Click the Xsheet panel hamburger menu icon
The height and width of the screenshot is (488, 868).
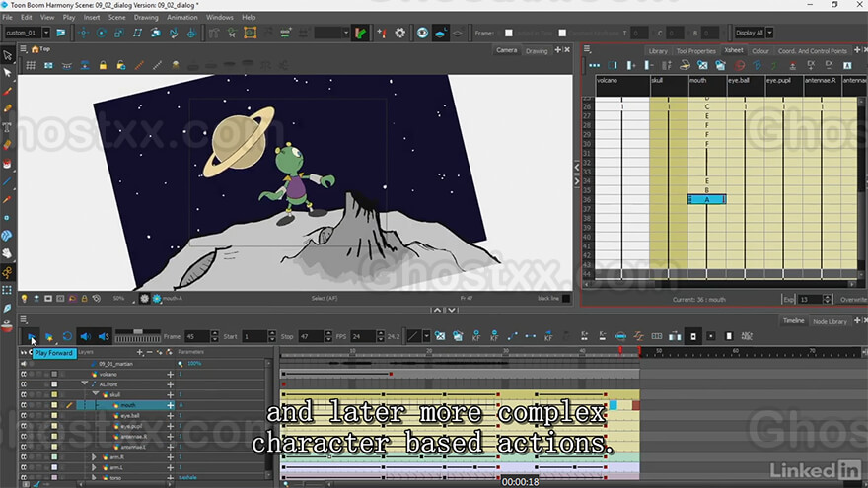[x=587, y=50]
